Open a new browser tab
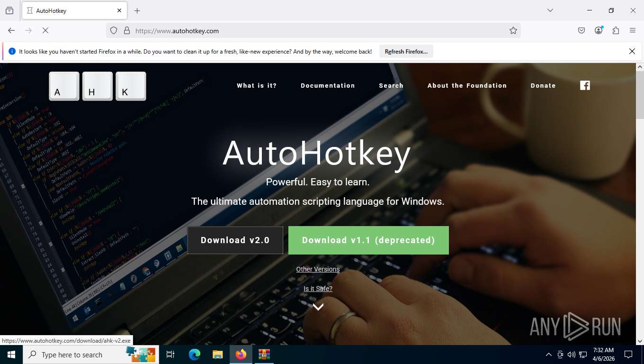Viewport: 644px width, 364px height. click(137, 10)
